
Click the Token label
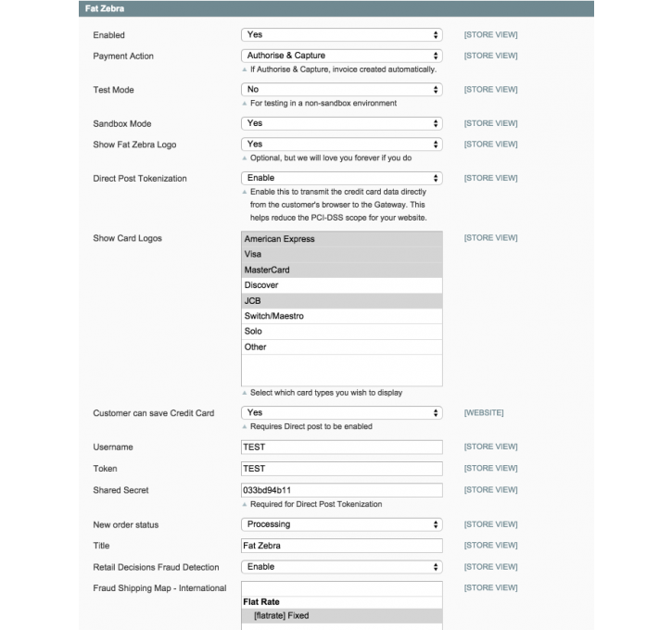[105, 469]
